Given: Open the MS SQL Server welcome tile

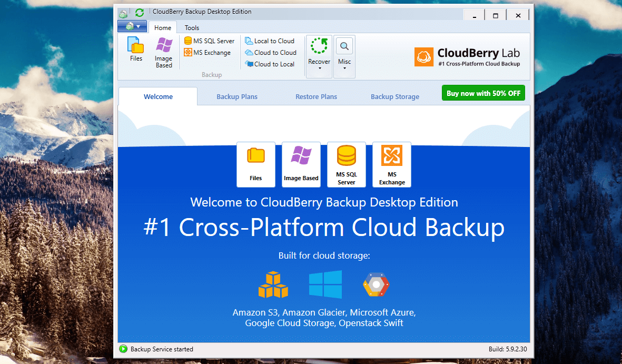Looking at the screenshot, I should coord(347,164).
